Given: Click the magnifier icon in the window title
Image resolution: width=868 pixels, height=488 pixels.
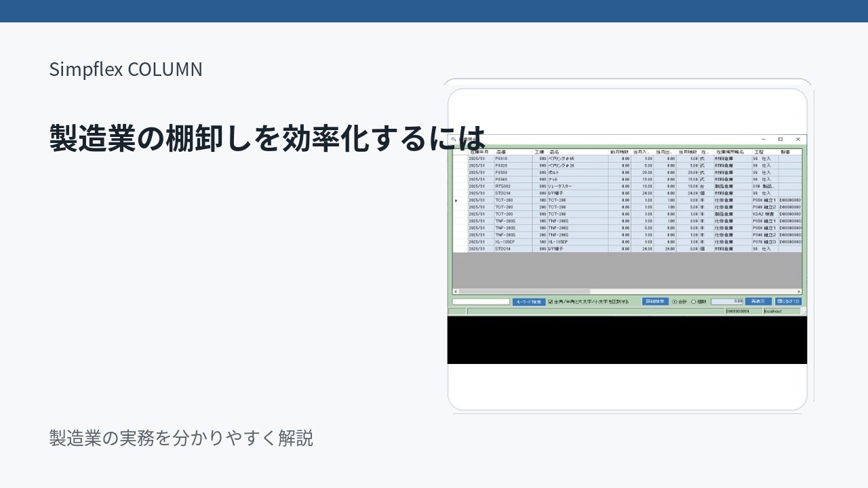Looking at the screenshot, I should click(x=454, y=139).
